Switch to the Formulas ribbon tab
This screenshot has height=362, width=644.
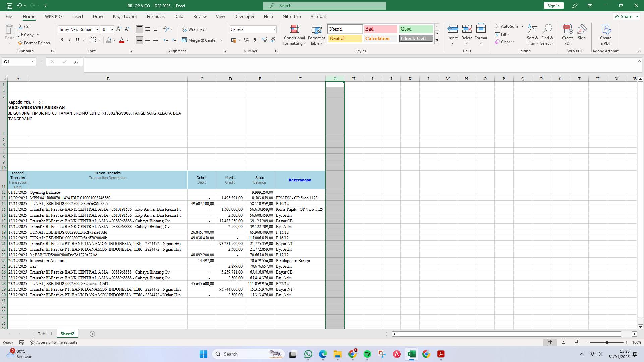(x=156, y=16)
